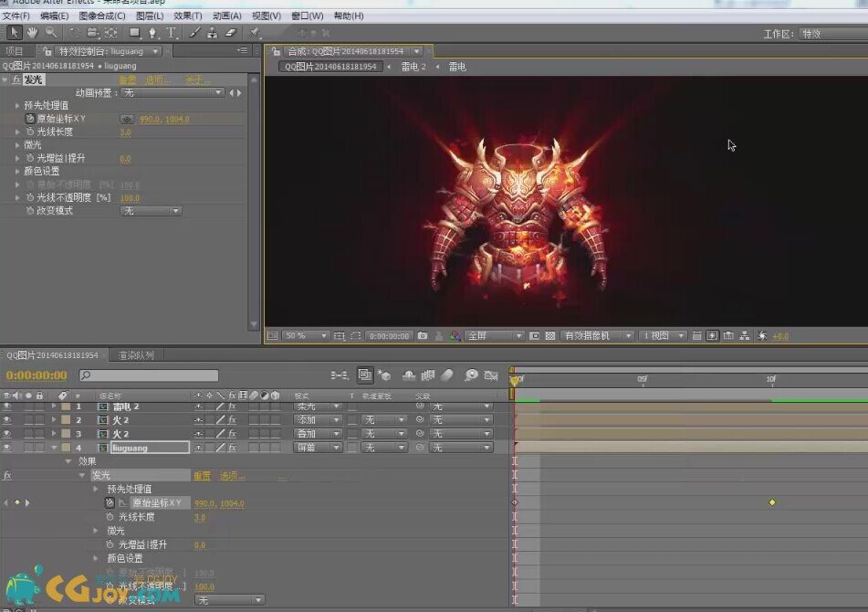
Task: Click the yellow keyframe diamond at 10f
Action: pyautogui.click(x=772, y=502)
